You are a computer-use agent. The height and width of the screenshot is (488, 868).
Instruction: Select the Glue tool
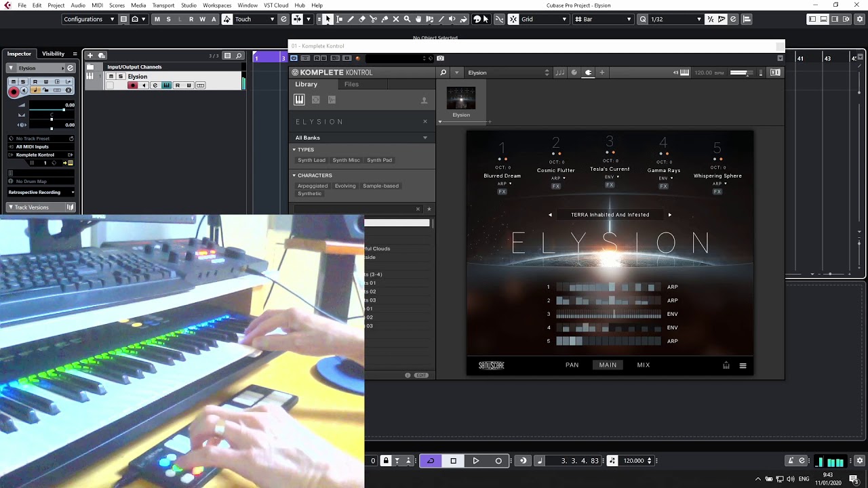pyautogui.click(x=384, y=19)
